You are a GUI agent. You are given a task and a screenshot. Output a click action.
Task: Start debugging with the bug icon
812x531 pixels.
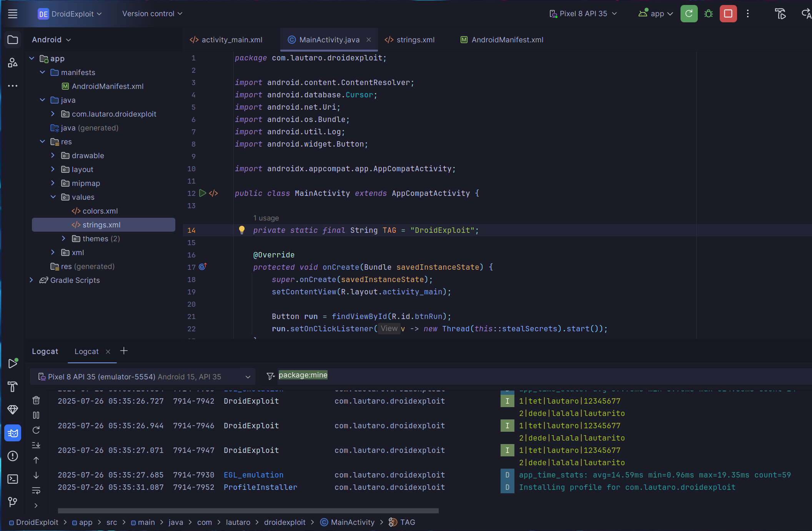coord(709,14)
